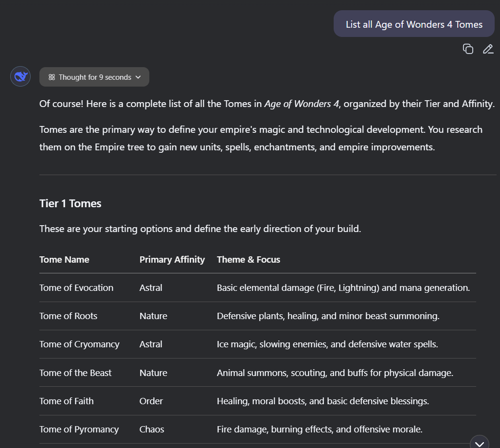Click the Primary Affinity column header

172,259
